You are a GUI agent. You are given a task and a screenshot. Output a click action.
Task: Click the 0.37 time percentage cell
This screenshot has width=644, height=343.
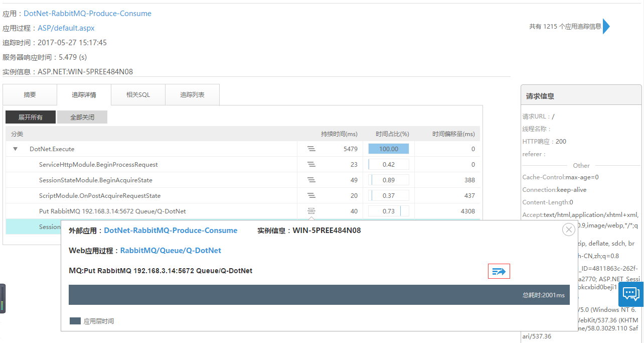pyautogui.click(x=389, y=195)
